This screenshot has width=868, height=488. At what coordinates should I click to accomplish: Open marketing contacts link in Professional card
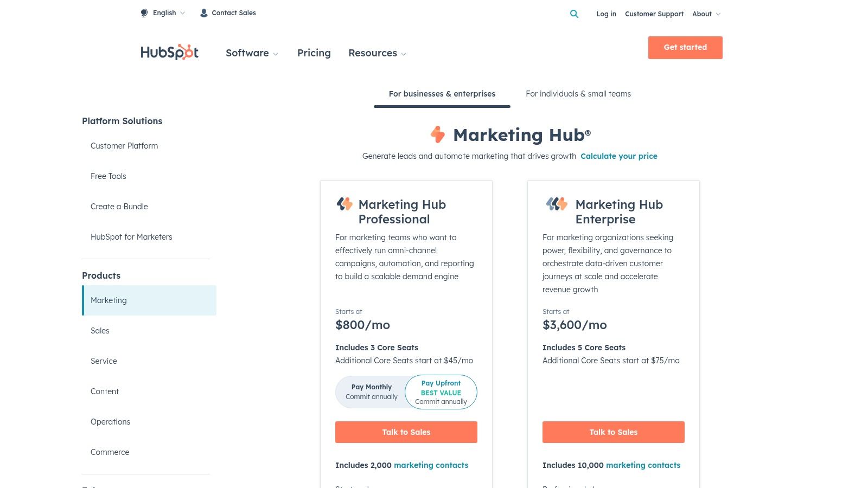pos(431,465)
